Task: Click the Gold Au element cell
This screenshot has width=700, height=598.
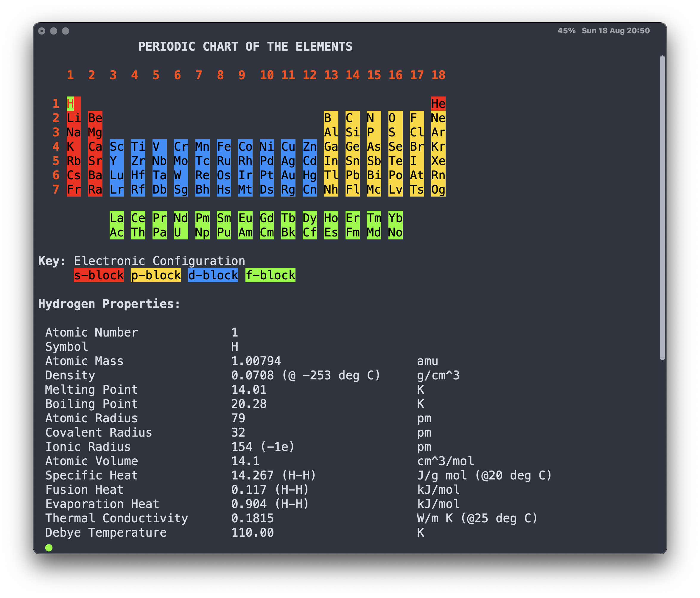Action: (288, 175)
